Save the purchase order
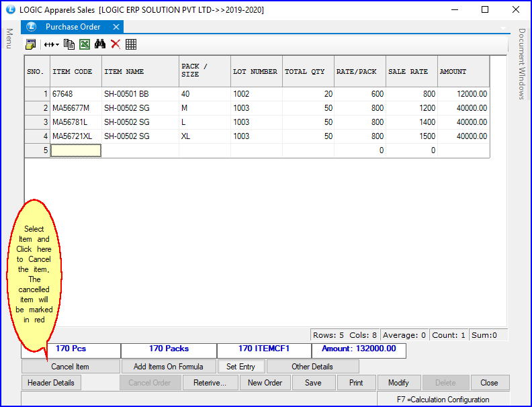Viewport: 532px width, 407px height. (314, 383)
